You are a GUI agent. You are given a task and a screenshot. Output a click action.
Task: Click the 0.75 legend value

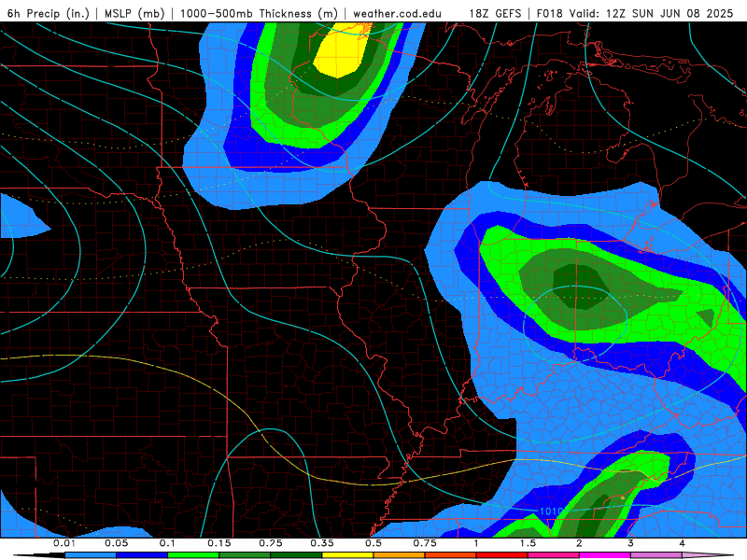425,543
